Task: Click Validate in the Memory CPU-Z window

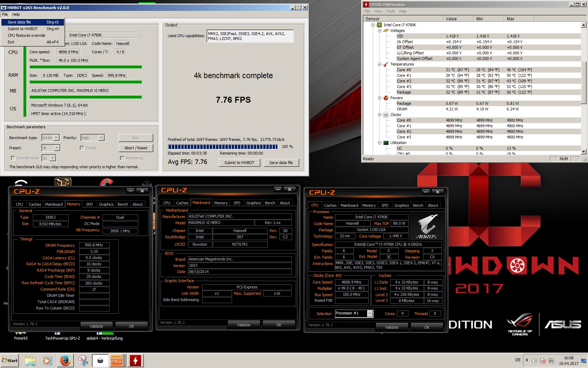Action: click(x=96, y=326)
